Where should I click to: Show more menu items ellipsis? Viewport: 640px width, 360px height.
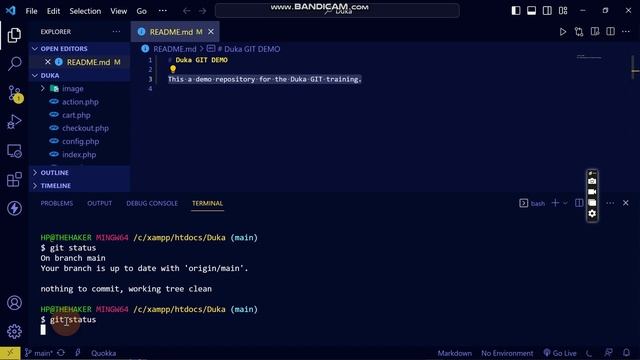162,11
